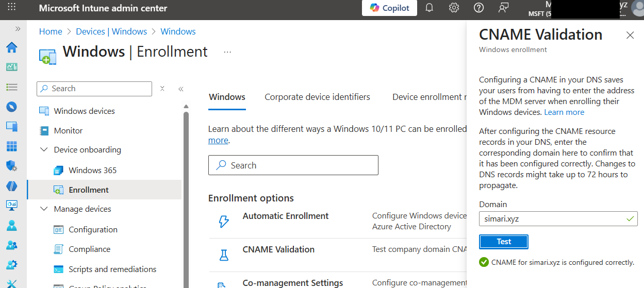Click the Enrollment options heading
The image size is (644, 288).
251,198
